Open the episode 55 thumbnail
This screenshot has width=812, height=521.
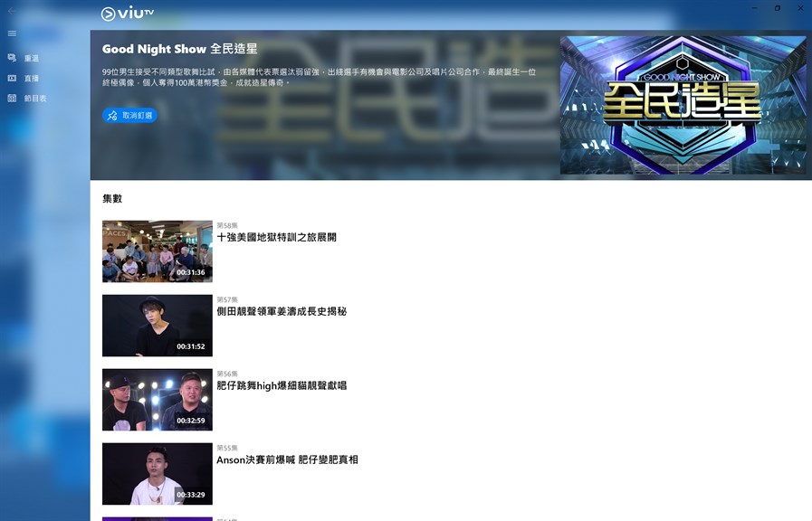(x=158, y=474)
